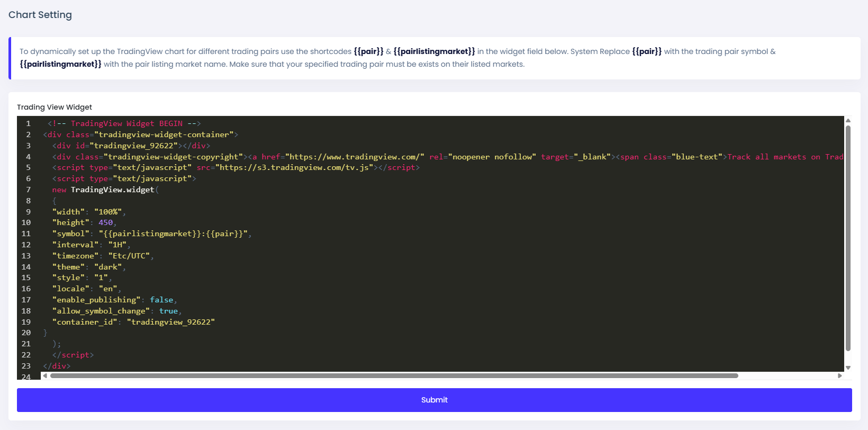Click the closing "</div>" tag on line 23
The image size is (868, 430).
[57, 366]
